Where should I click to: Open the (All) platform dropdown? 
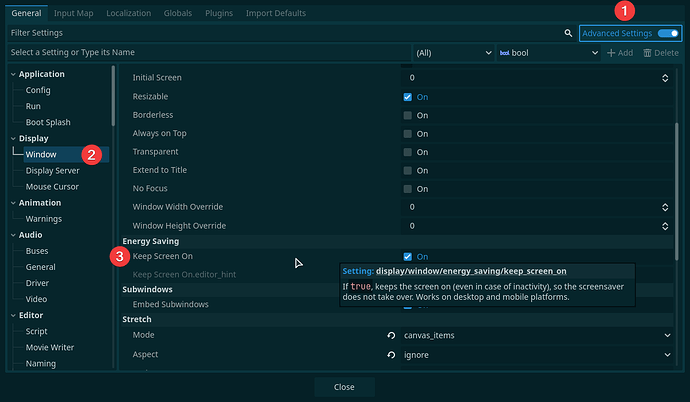453,53
